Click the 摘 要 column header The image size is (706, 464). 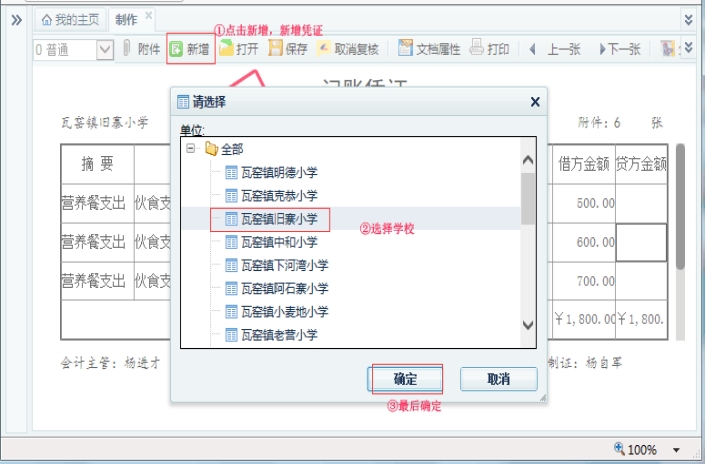[98, 164]
